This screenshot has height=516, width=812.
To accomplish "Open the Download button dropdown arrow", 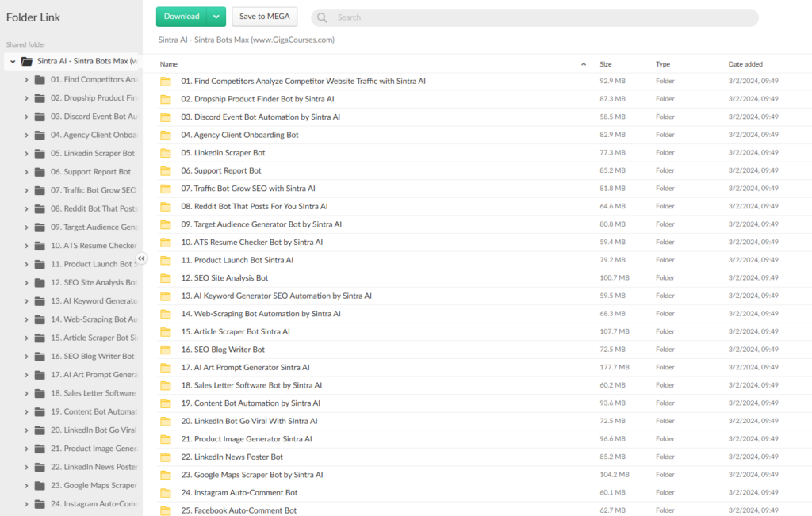I will point(216,17).
